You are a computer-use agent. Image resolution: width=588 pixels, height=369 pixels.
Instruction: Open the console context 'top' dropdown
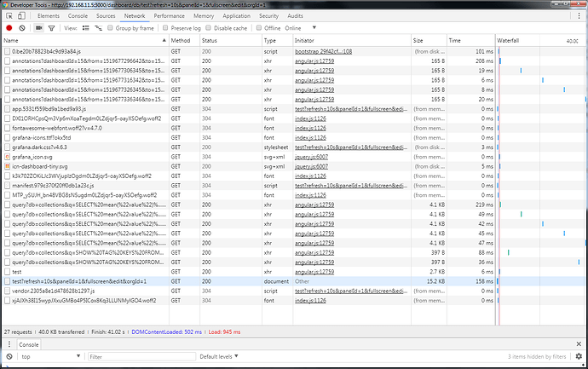coord(50,356)
